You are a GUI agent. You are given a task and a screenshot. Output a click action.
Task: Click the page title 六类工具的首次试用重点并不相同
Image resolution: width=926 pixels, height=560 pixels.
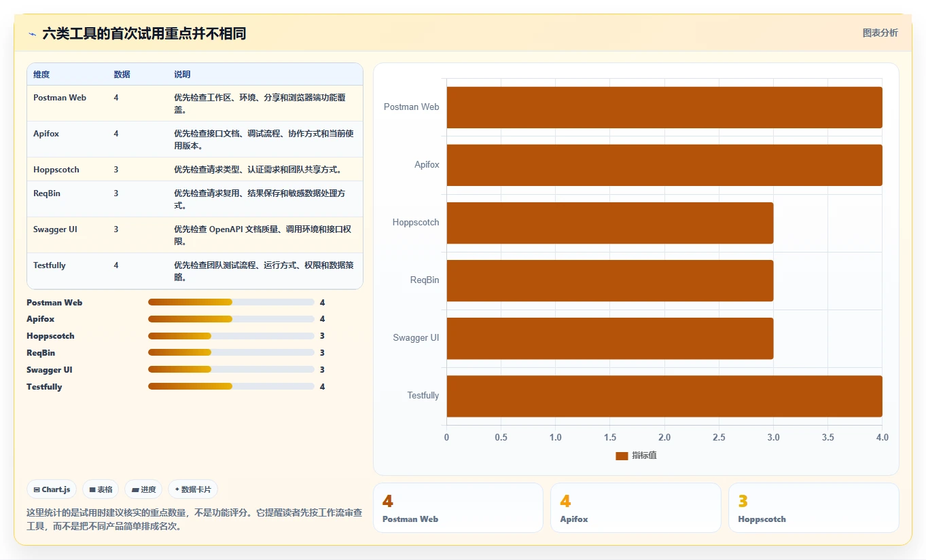[144, 33]
